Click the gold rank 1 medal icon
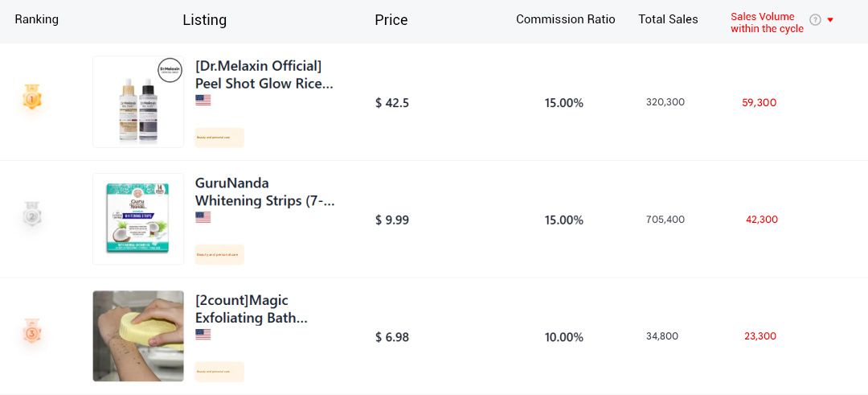 click(x=31, y=98)
